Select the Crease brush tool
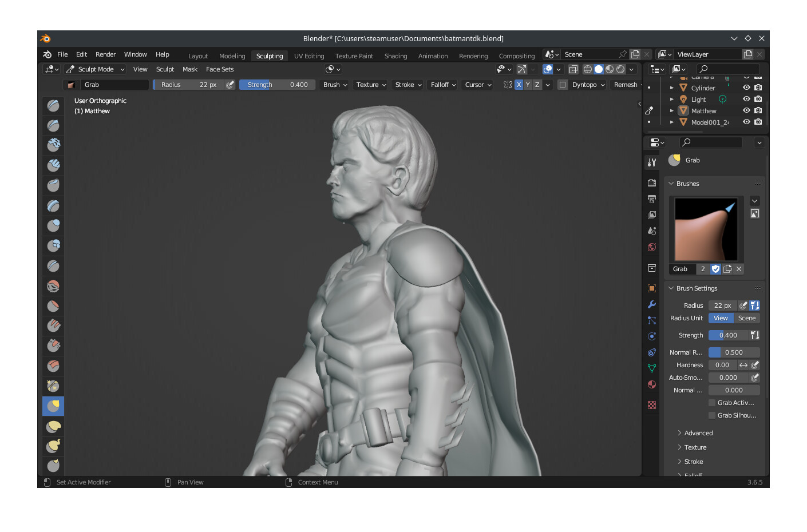The image size is (807, 532). tap(53, 265)
